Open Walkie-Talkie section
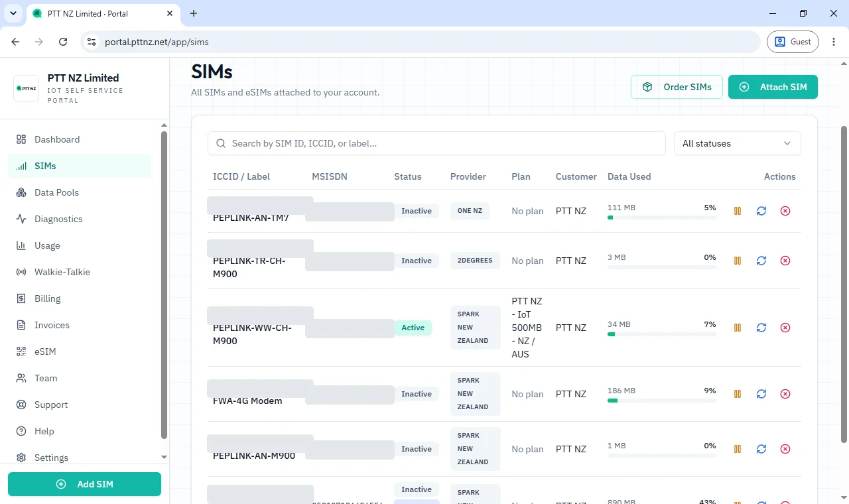This screenshot has height=504, width=849. point(80,272)
